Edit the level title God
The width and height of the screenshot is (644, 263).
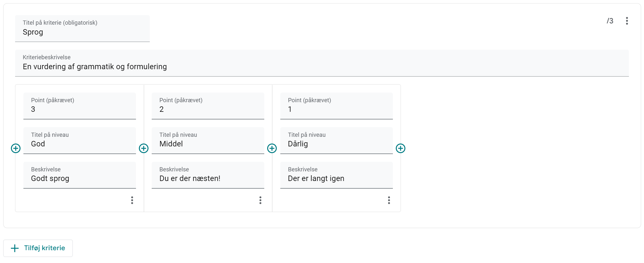point(80,144)
